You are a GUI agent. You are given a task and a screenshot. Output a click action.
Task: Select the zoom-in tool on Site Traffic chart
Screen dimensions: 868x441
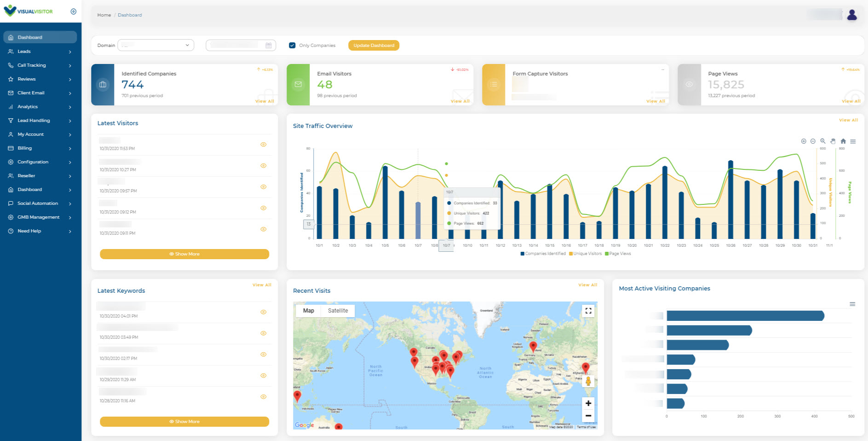(x=804, y=141)
